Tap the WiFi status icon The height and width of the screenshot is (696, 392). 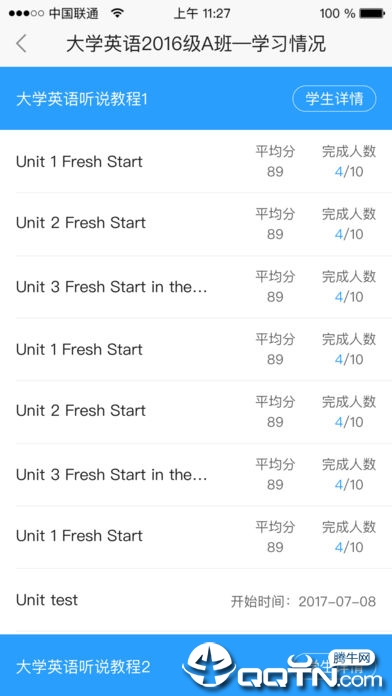pyautogui.click(x=117, y=13)
